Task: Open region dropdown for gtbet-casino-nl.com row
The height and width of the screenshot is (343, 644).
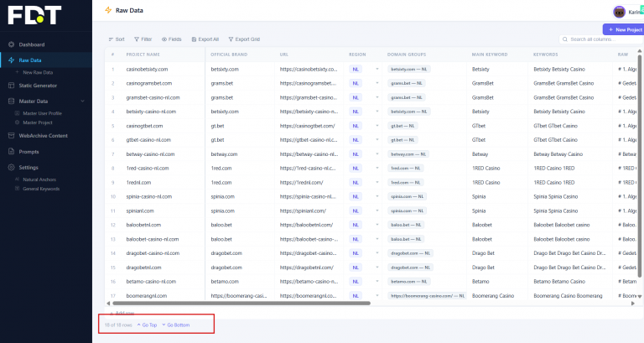Action: coord(377,140)
